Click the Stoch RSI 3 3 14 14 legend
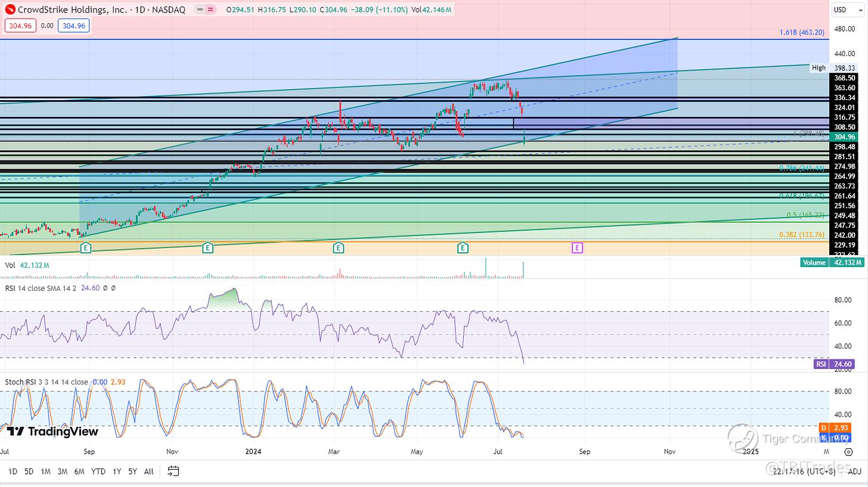The width and height of the screenshot is (868, 487). click(64, 382)
